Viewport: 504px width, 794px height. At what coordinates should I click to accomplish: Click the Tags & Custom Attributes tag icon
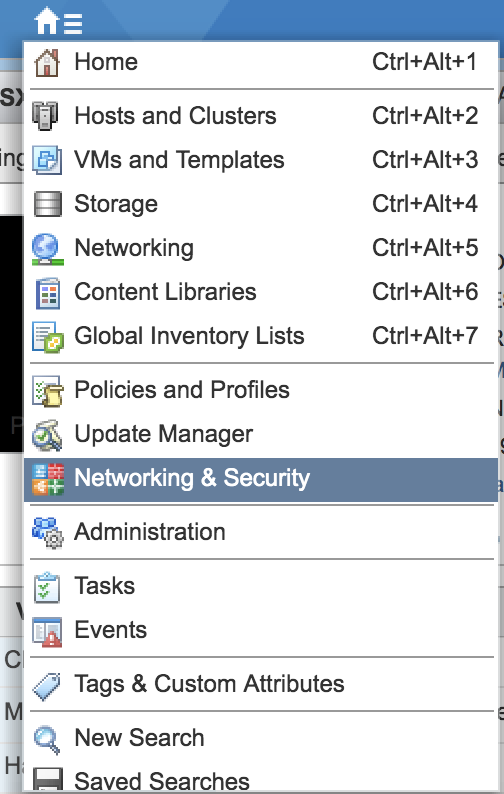pos(47,686)
